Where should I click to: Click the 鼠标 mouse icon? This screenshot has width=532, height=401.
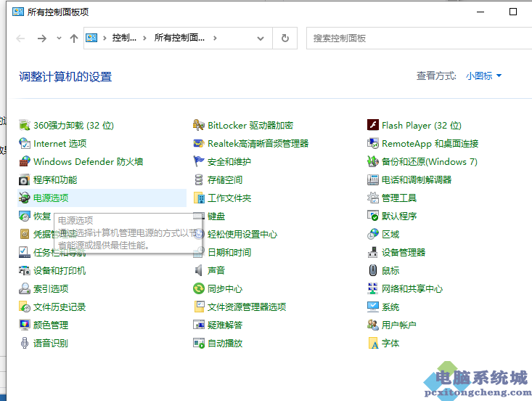[373, 270]
